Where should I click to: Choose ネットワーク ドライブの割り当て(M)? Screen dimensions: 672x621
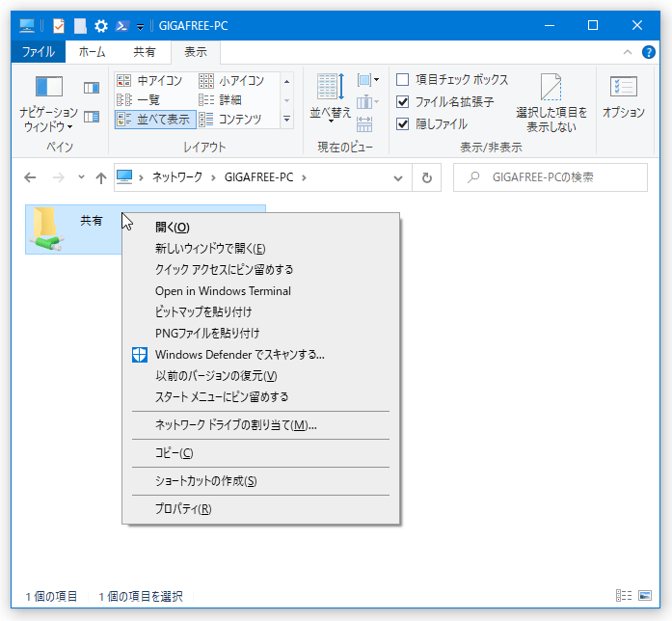coord(260,425)
